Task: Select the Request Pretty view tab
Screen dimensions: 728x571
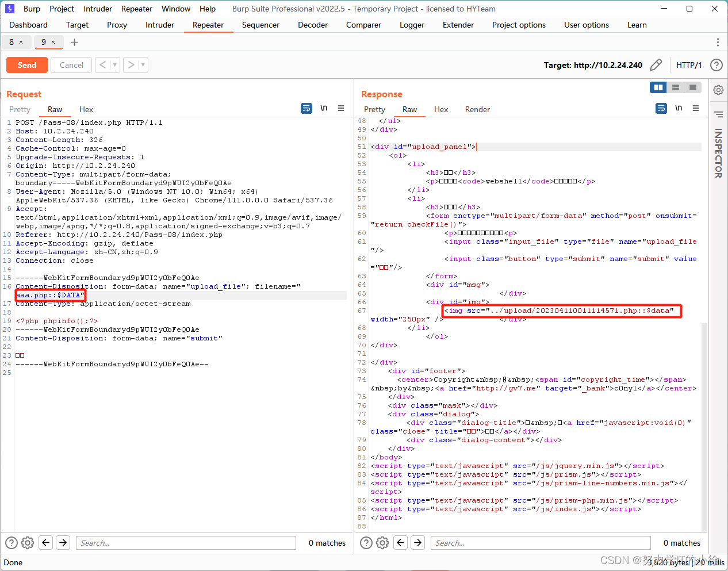Action: [20, 109]
